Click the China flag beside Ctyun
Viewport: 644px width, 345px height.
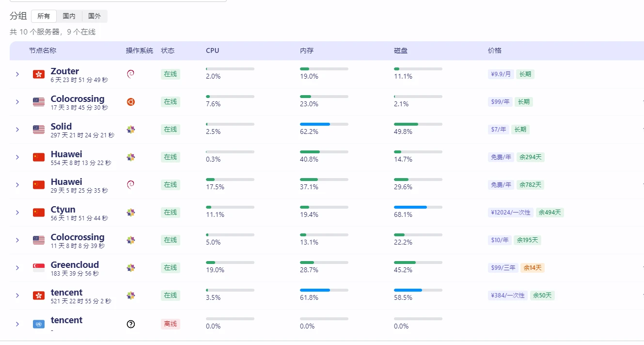(x=39, y=213)
